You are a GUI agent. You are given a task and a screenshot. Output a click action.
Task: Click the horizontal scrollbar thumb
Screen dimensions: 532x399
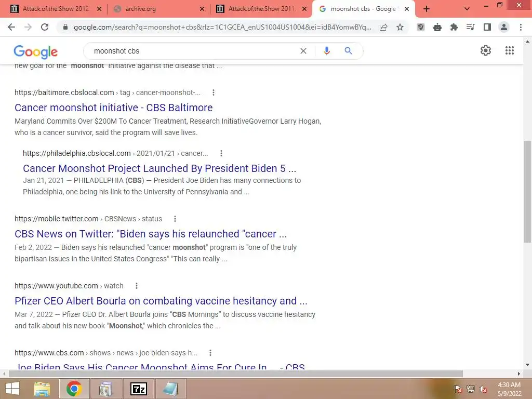pyautogui.click(x=236, y=374)
